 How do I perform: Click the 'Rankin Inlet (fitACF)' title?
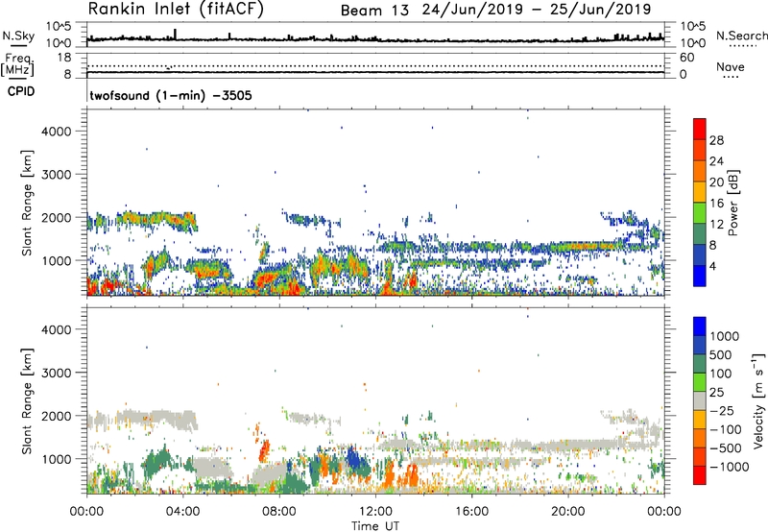176,10
